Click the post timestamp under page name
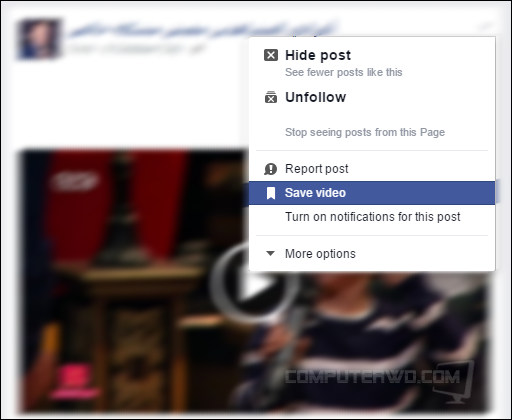Viewport: 512px width, 420px height. coord(136,49)
